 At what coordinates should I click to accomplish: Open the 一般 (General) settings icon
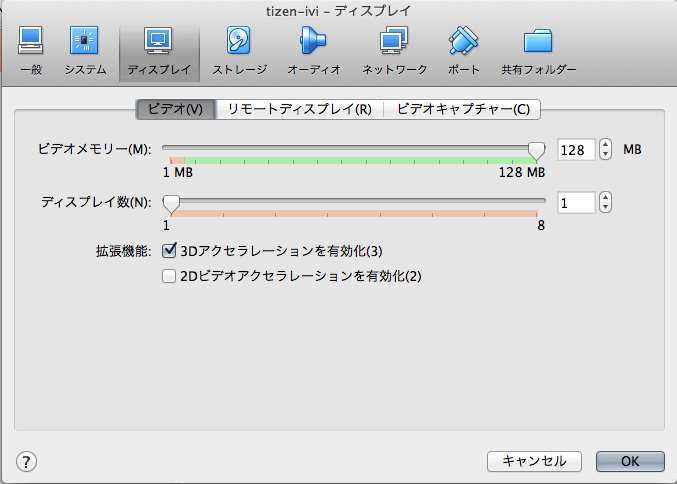click(x=31, y=51)
